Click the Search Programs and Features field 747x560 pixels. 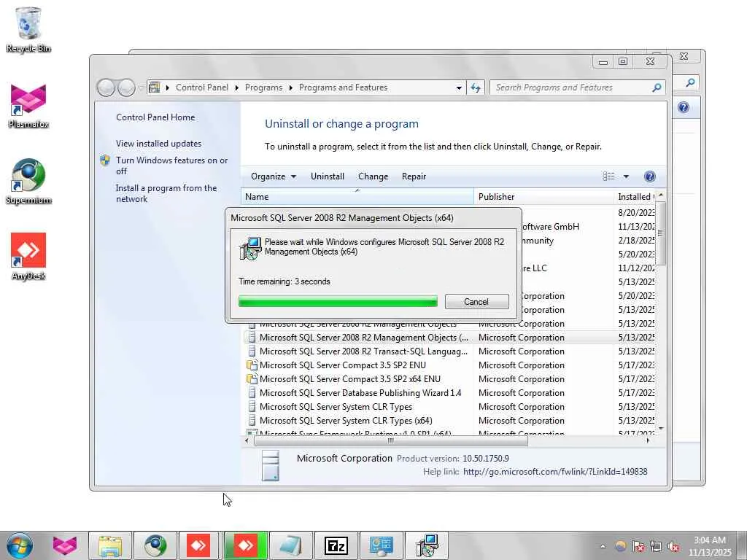[572, 87]
